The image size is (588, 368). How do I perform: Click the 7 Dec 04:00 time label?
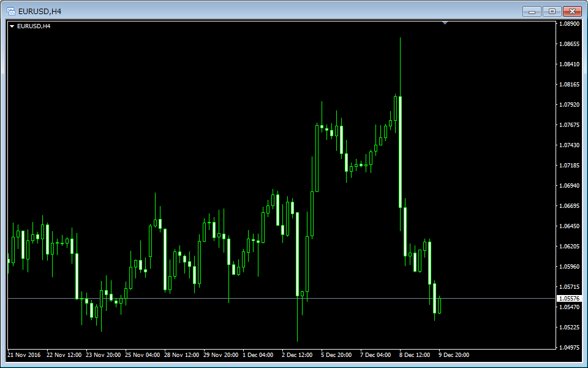pos(375,355)
